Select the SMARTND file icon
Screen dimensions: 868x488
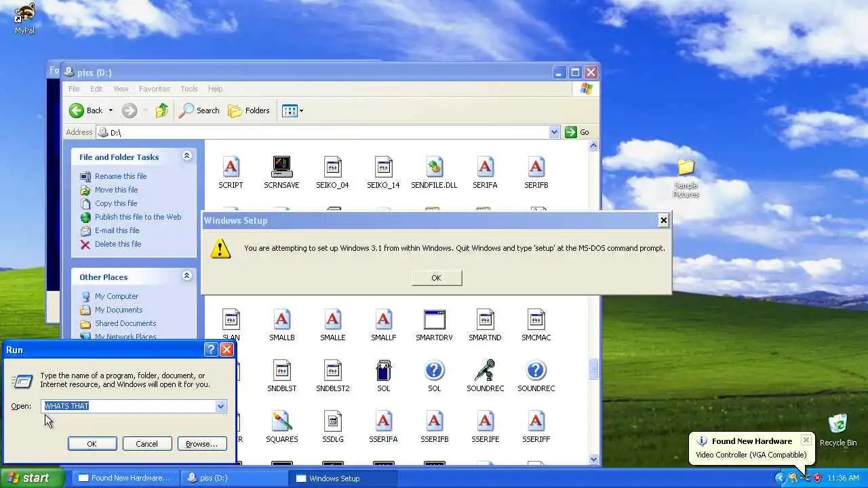pyautogui.click(x=485, y=319)
